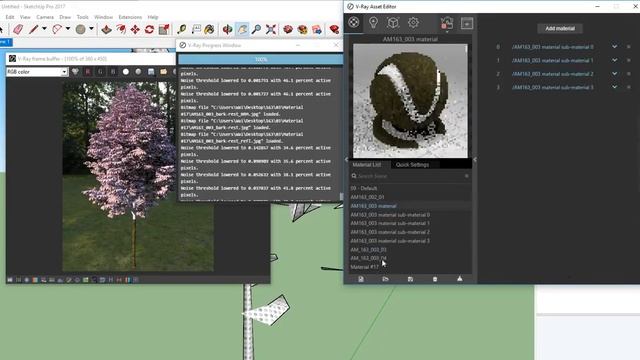Select the Pan hand tool
640x360 pixels.
point(242,29)
